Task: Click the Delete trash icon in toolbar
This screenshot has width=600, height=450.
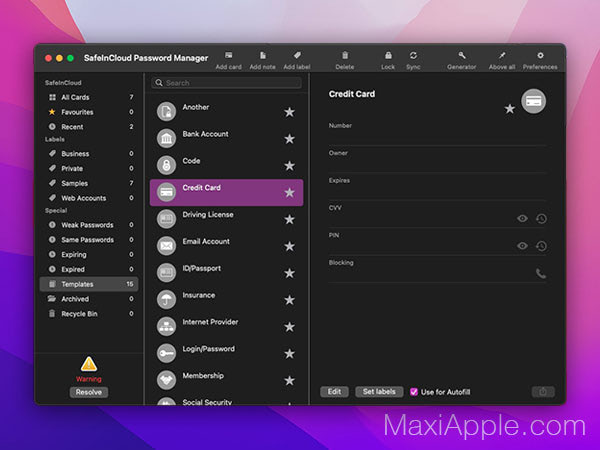Action: click(345, 55)
